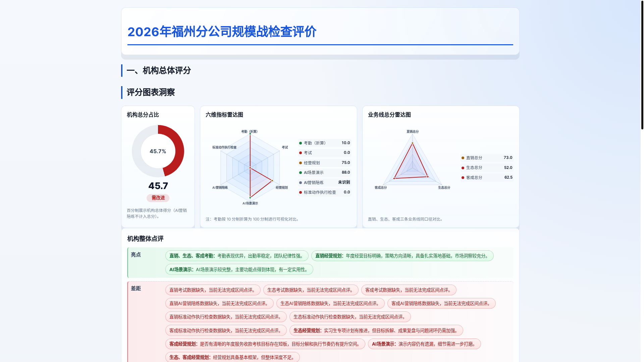Image resolution: width=644 pixels, height=362 pixels.
Task: Click the 六维指标雷达图 card title
Action: point(224,115)
